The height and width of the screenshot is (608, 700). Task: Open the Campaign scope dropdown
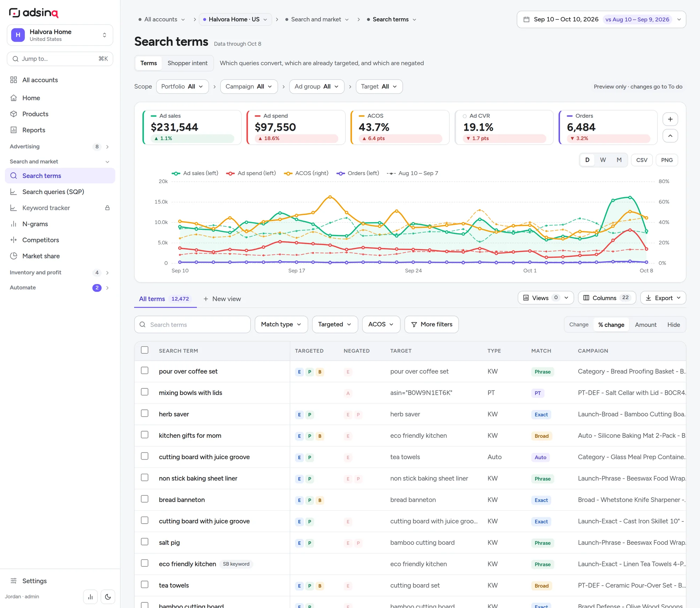click(x=249, y=87)
